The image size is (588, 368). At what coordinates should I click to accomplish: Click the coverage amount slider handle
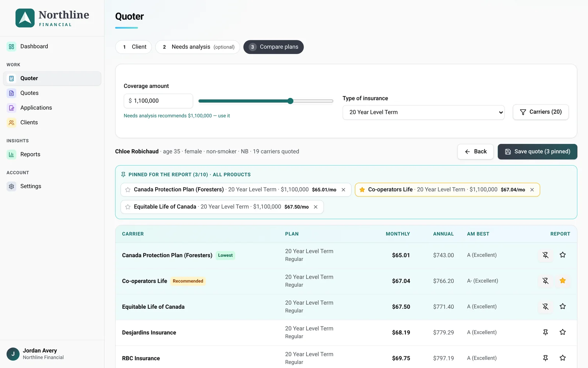pyautogui.click(x=290, y=101)
